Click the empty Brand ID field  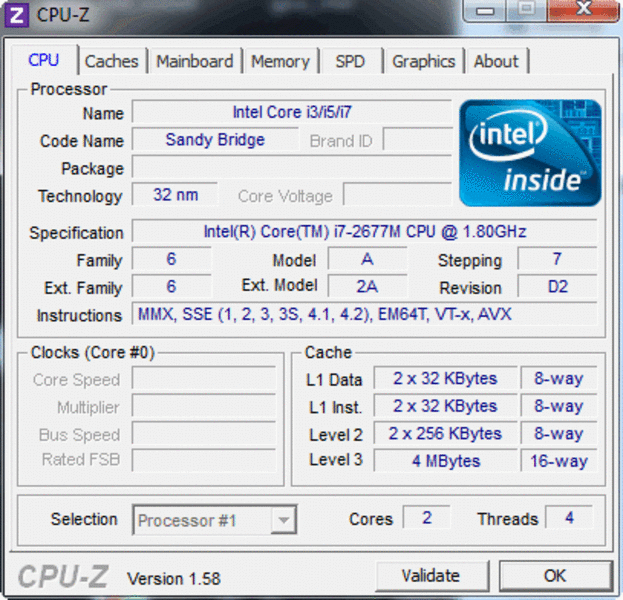(x=418, y=139)
